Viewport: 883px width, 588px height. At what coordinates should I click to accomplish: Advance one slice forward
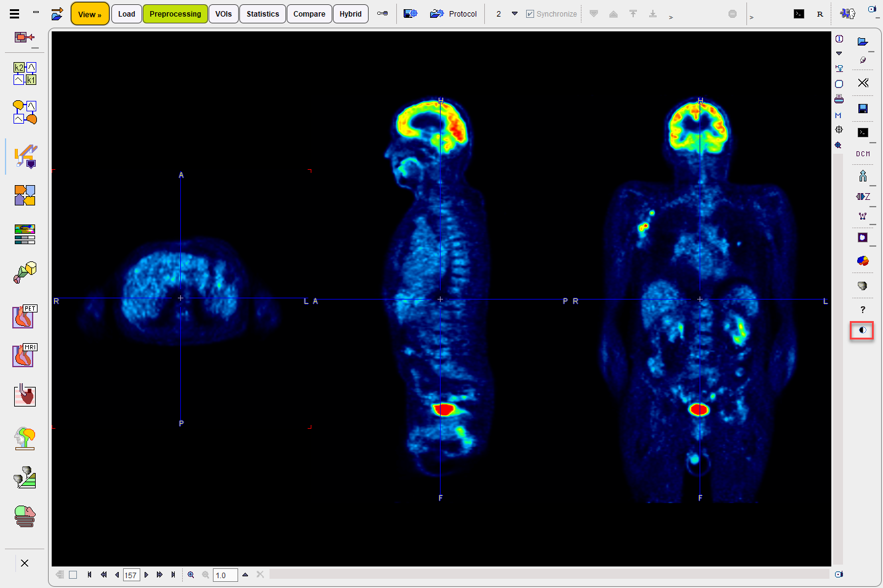[x=146, y=574]
